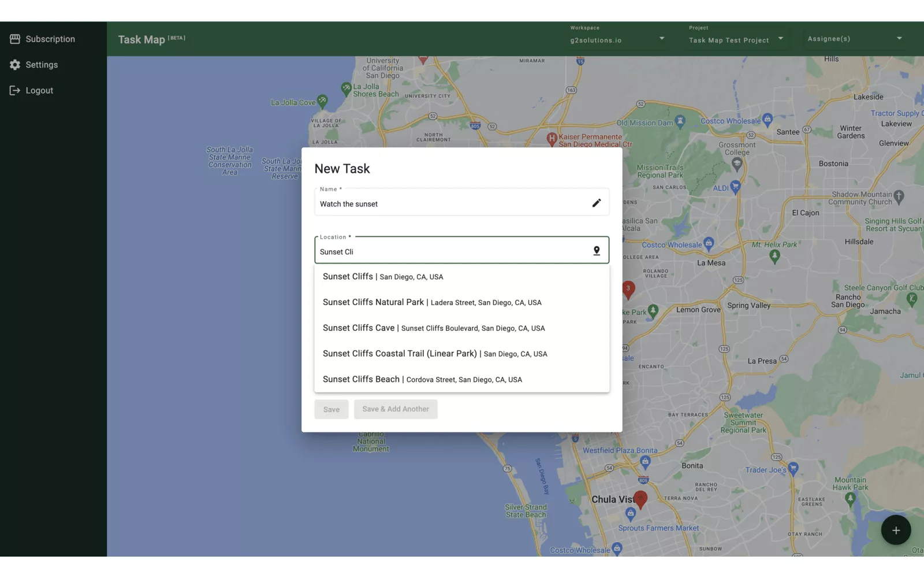Click the Logout arrow icon
Viewport: 924px width, 578px height.
[15, 90]
